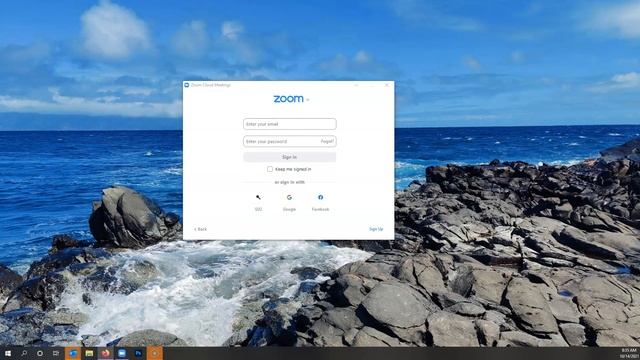The image size is (640, 360).
Task: Sign in with the Facebook icon
Action: tap(320, 198)
